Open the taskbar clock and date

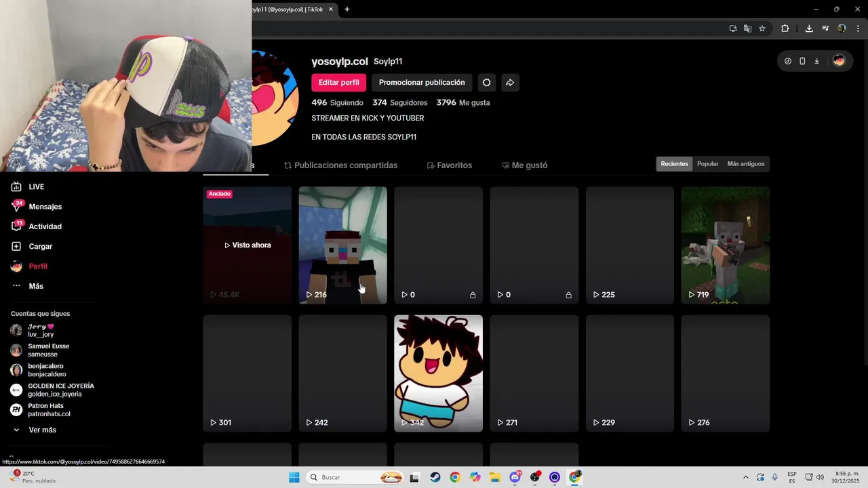(x=847, y=477)
